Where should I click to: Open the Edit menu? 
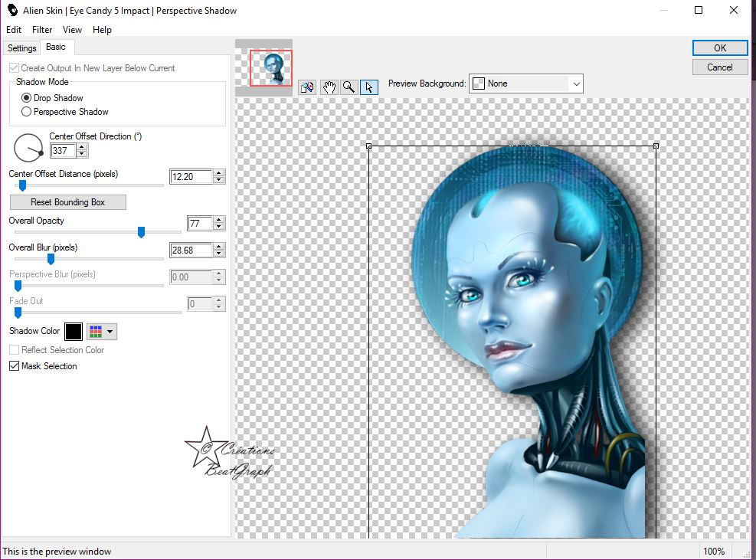14,30
